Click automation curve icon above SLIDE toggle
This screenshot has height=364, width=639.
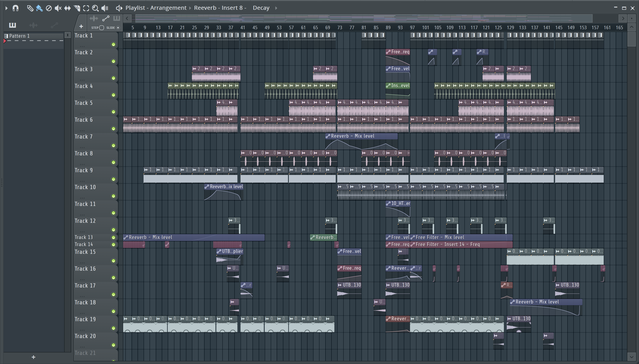106,18
